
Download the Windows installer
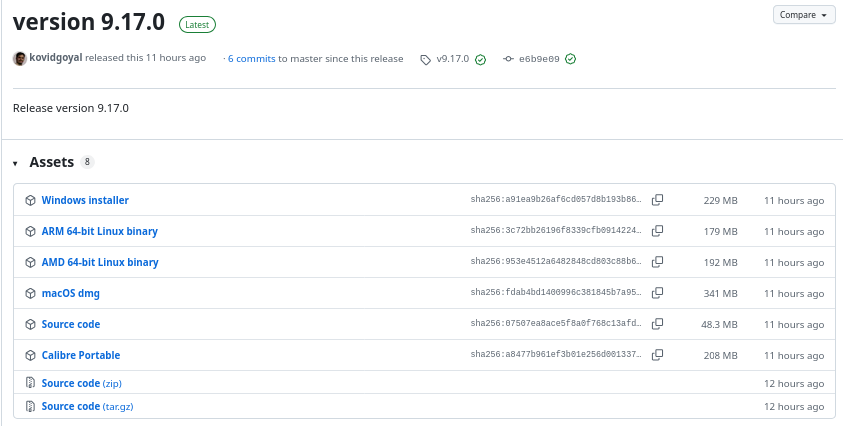coord(85,200)
